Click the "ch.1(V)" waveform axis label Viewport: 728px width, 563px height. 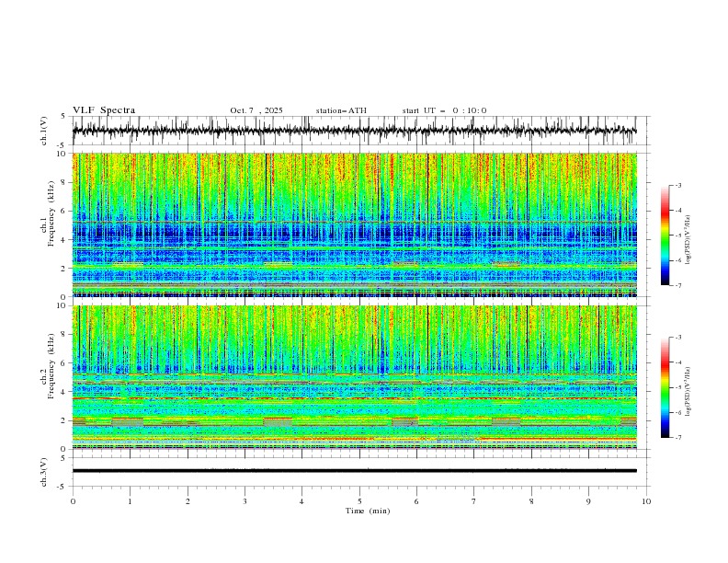point(44,131)
